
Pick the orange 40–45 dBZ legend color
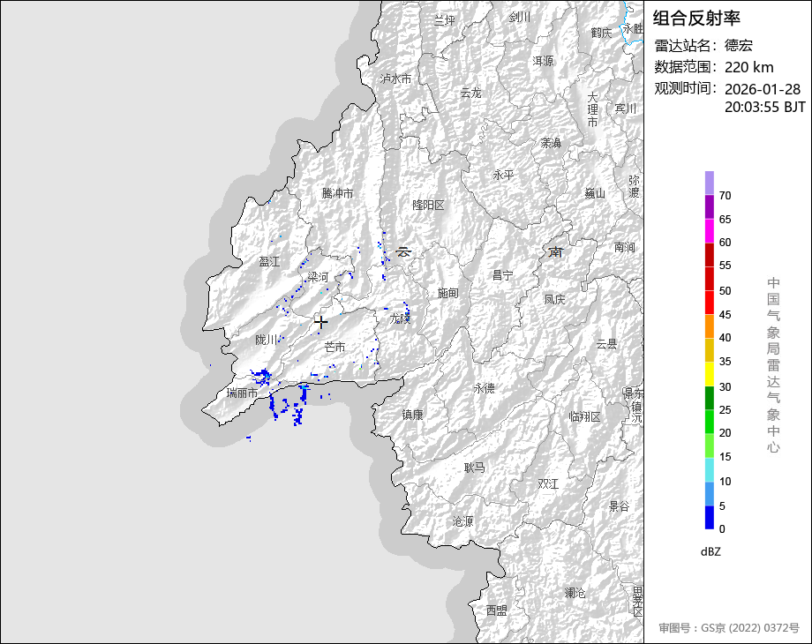coord(710,326)
